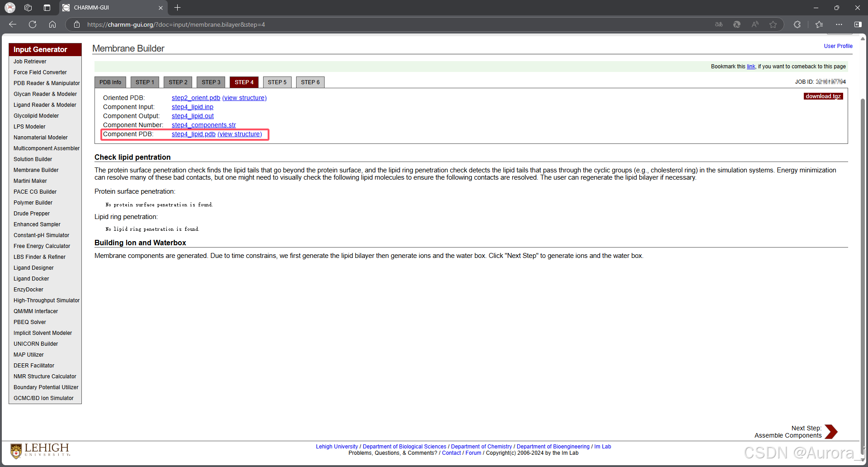Open step4_lipid.inp link
The height and width of the screenshot is (467, 868).
[193, 107]
